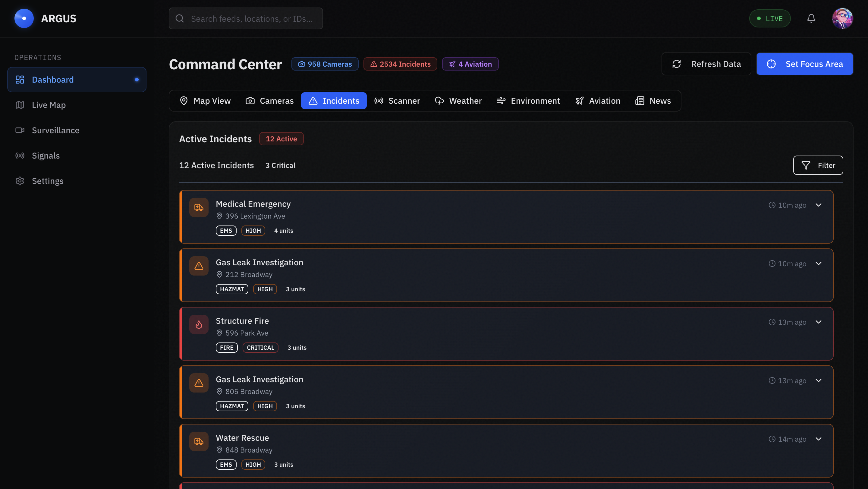
Task: Toggle the LIVE status indicator
Action: pos(770,18)
